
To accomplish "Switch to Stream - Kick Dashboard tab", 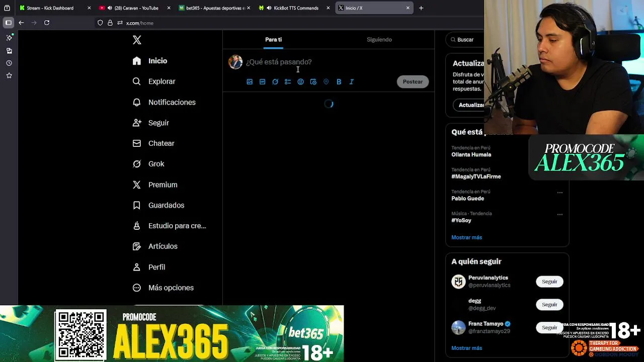I will point(54,8).
